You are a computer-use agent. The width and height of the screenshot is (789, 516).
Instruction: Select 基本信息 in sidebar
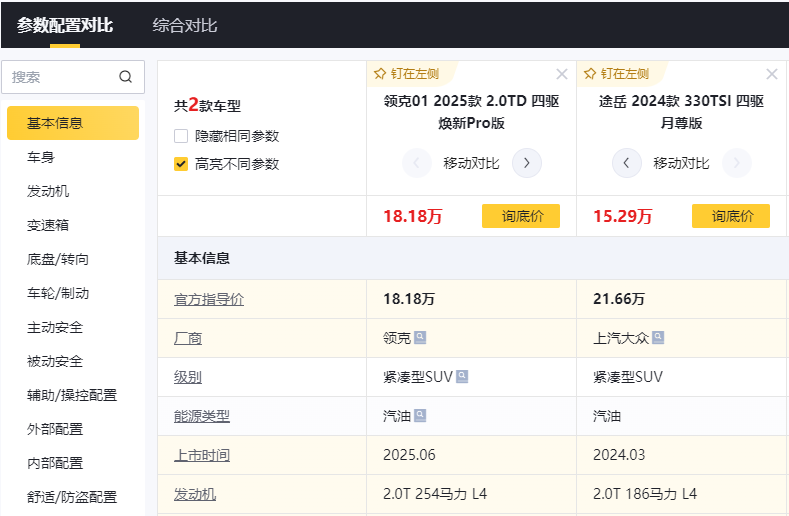pyautogui.click(x=73, y=123)
